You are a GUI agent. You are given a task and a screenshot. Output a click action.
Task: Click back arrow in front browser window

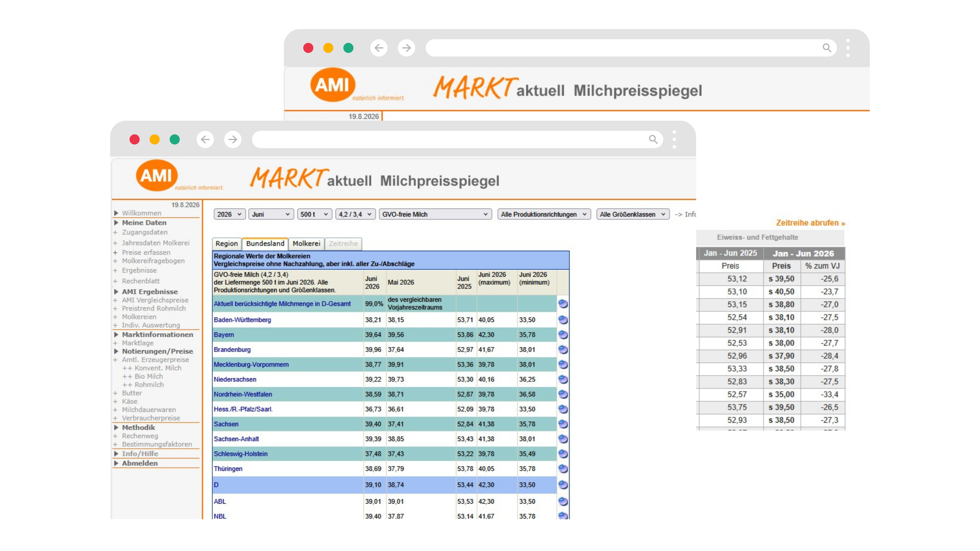point(205,139)
